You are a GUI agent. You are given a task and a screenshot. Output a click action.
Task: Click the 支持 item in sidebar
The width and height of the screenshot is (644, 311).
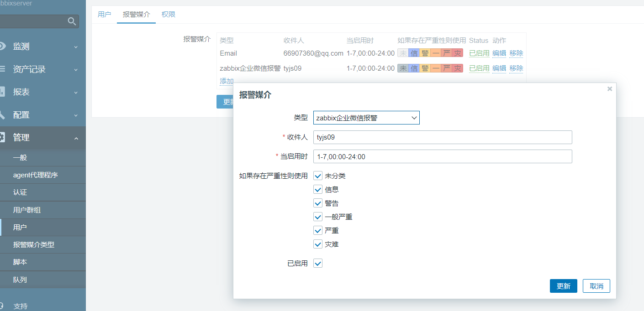pyautogui.click(x=20, y=306)
